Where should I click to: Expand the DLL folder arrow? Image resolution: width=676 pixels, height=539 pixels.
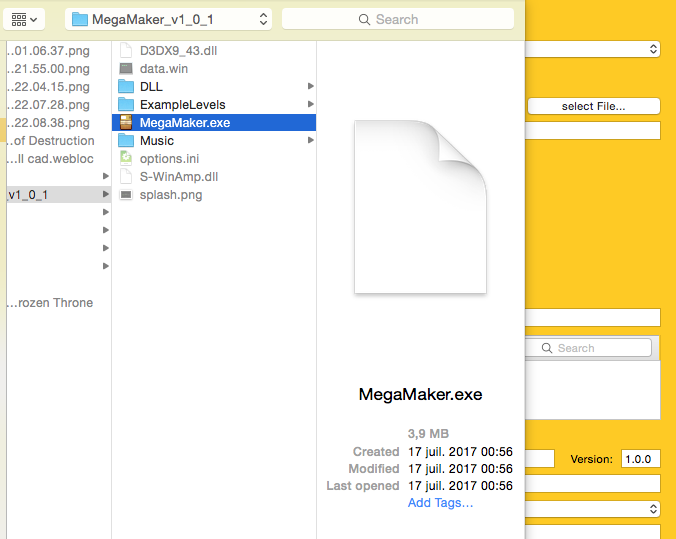(x=310, y=86)
